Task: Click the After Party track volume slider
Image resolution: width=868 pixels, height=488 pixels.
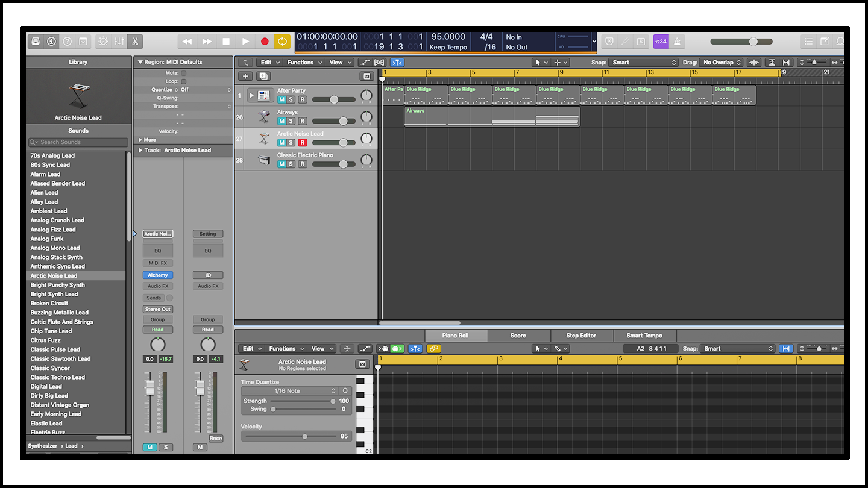Action: tap(334, 99)
